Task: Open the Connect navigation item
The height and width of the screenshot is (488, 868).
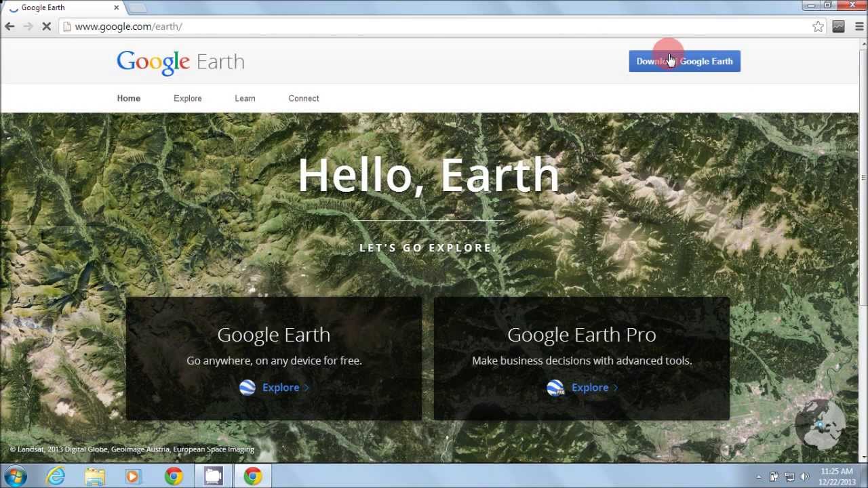Action: click(x=304, y=98)
